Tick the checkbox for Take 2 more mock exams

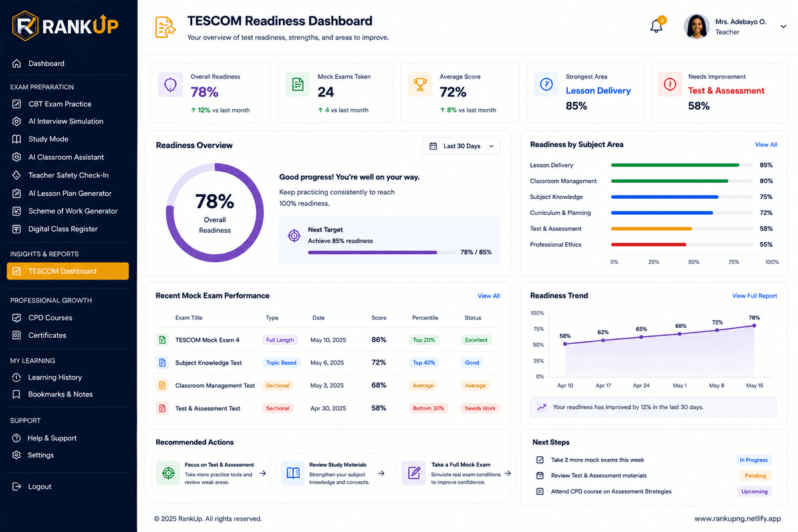pos(540,460)
